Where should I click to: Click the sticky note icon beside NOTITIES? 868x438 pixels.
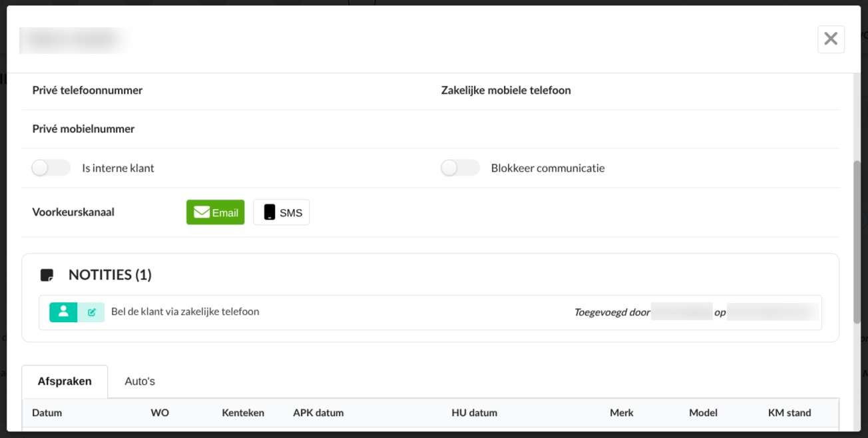point(47,275)
